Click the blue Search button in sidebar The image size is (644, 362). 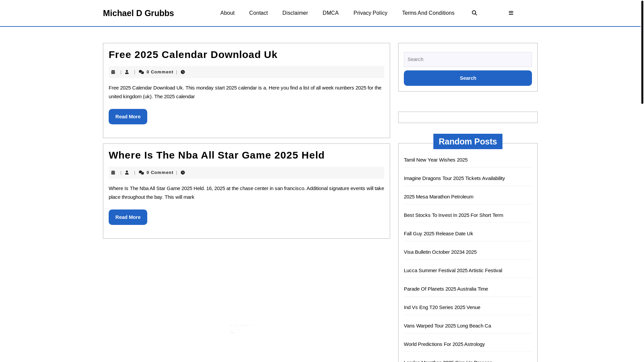(468, 78)
